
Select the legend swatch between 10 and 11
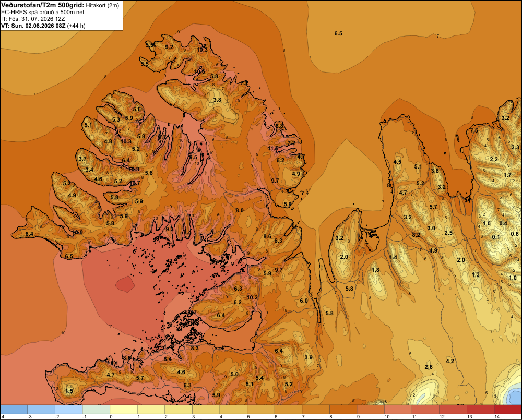398,410
